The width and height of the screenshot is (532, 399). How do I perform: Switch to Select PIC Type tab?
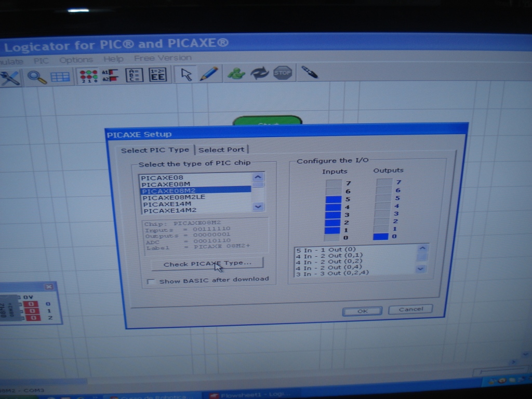pyautogui.click(x=155, y=150)
